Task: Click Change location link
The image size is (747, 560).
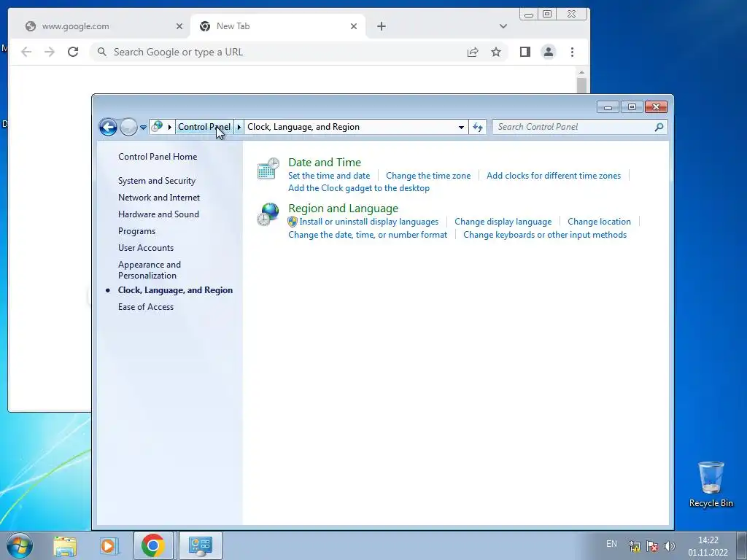Action: (599, 222)
